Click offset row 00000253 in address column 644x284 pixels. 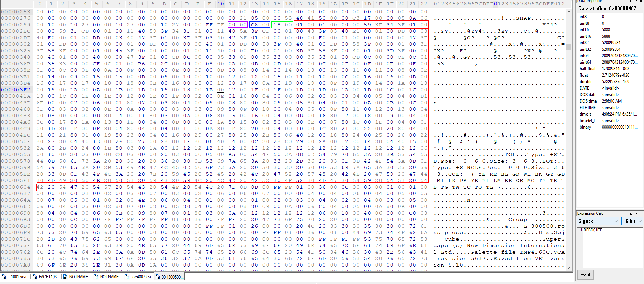pos(16,12)
